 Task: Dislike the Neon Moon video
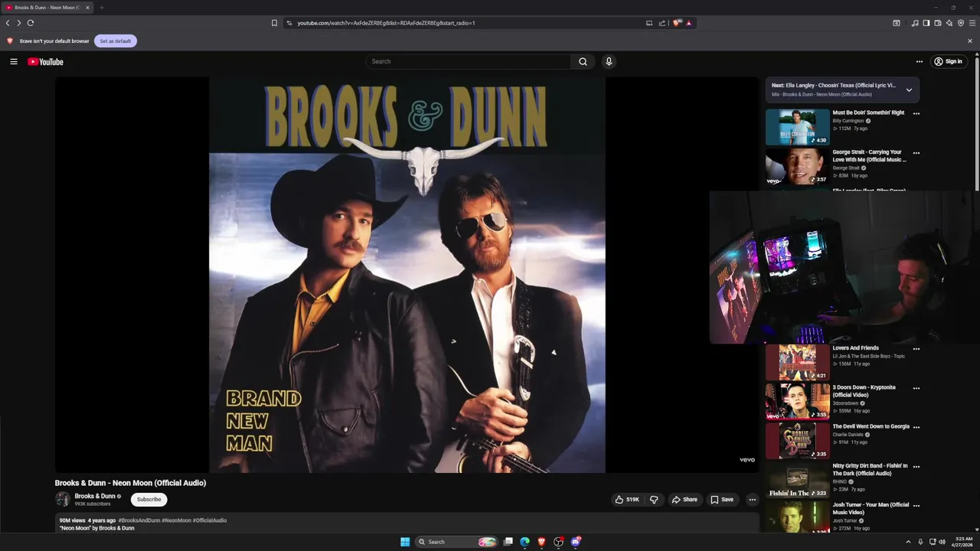click(x=654, y=500)
